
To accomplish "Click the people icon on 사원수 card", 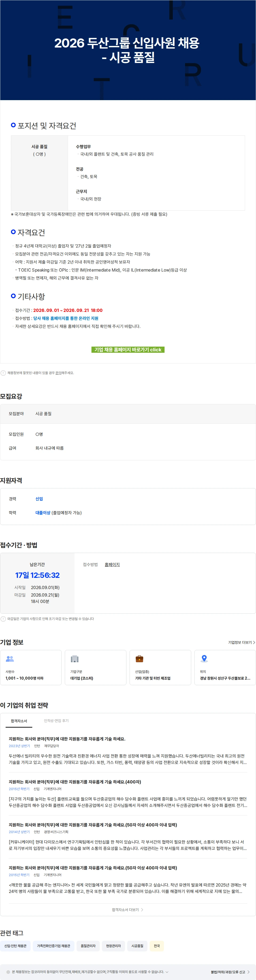I will coord(10,659).
